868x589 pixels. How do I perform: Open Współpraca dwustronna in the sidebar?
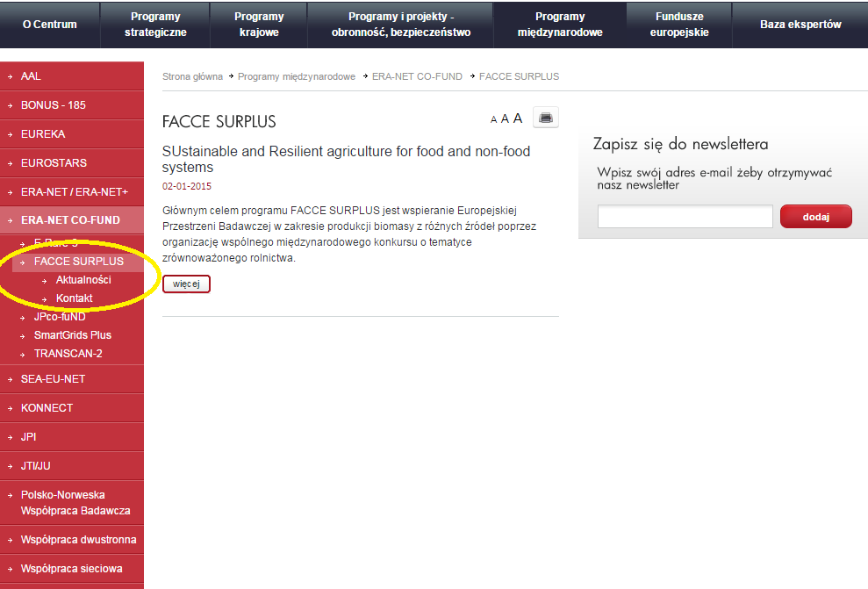[72, 540]
